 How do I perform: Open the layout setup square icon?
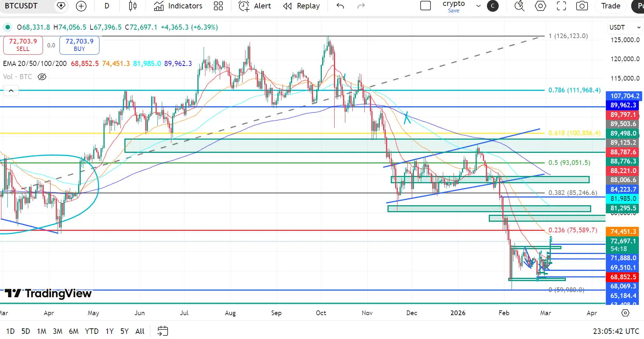click(425, 6)
